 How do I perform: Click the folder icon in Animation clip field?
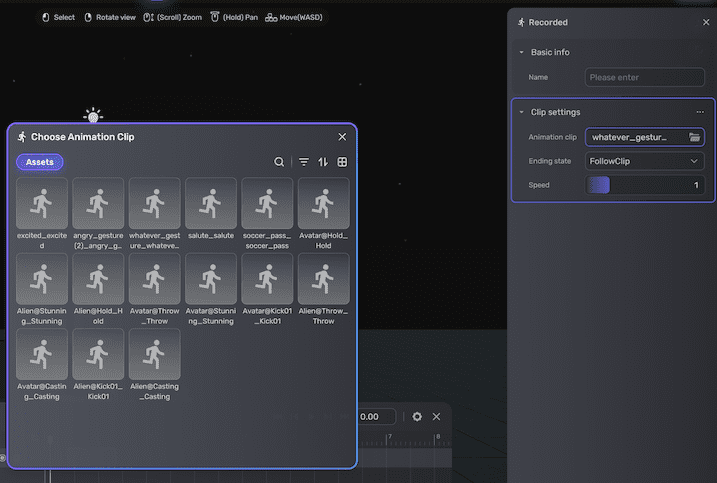[695, 137]
